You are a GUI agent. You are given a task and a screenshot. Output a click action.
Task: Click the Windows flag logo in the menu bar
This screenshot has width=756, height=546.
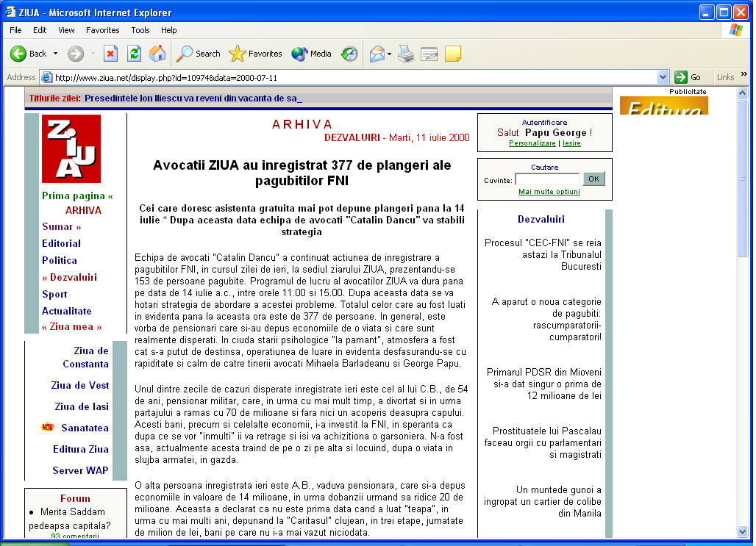pos(735,30)
